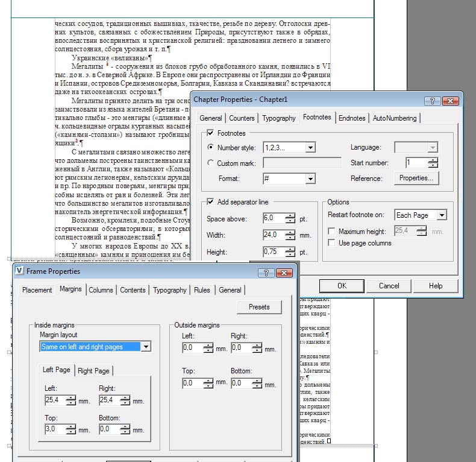Adjust inside Left margin spinner

point(70,400)
